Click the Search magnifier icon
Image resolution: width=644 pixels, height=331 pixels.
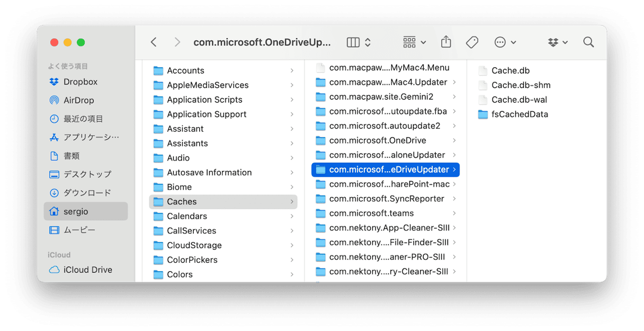point(588,42)
